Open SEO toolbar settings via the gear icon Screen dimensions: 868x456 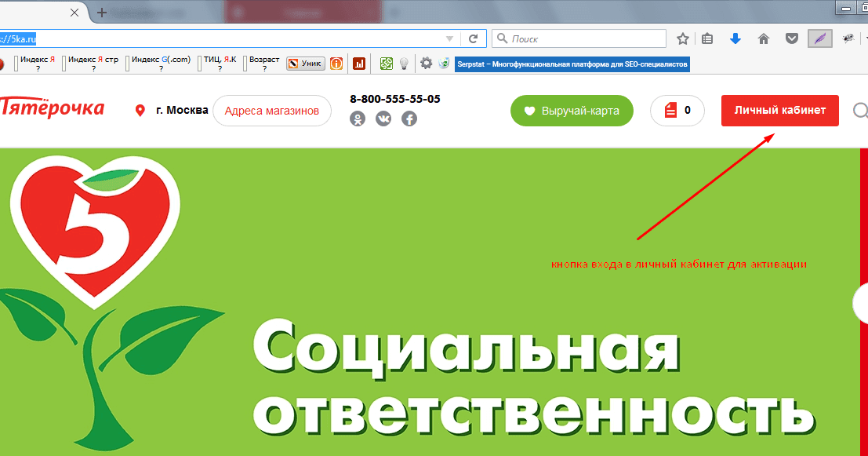[426, 63]
